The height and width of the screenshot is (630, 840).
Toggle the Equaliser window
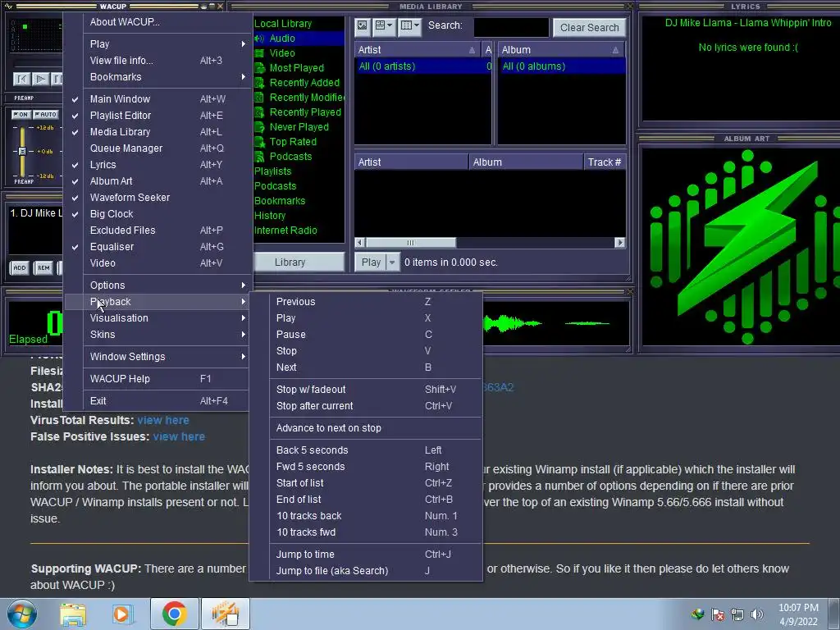[158, 247]
